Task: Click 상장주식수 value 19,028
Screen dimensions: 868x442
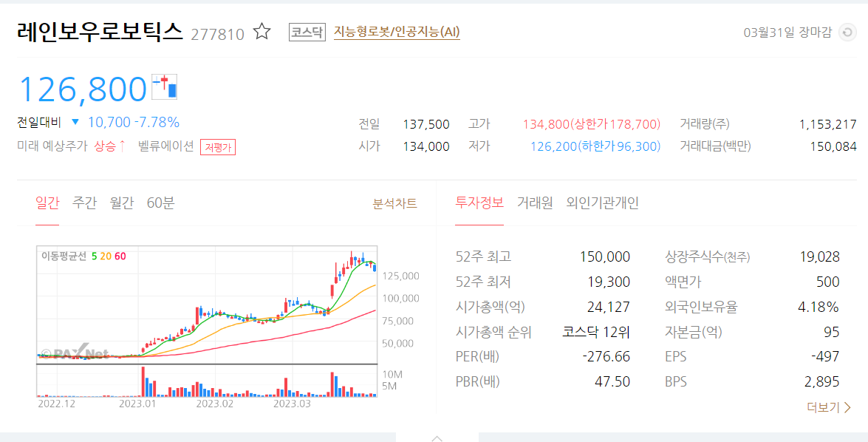Action: point(819,257)
